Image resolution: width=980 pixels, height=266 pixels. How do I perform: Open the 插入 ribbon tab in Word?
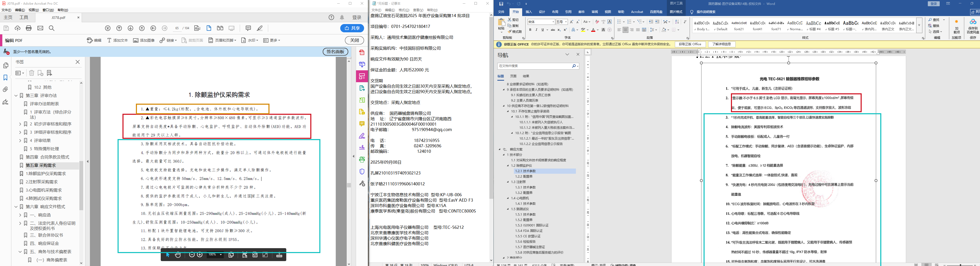(x=528, y=12)
